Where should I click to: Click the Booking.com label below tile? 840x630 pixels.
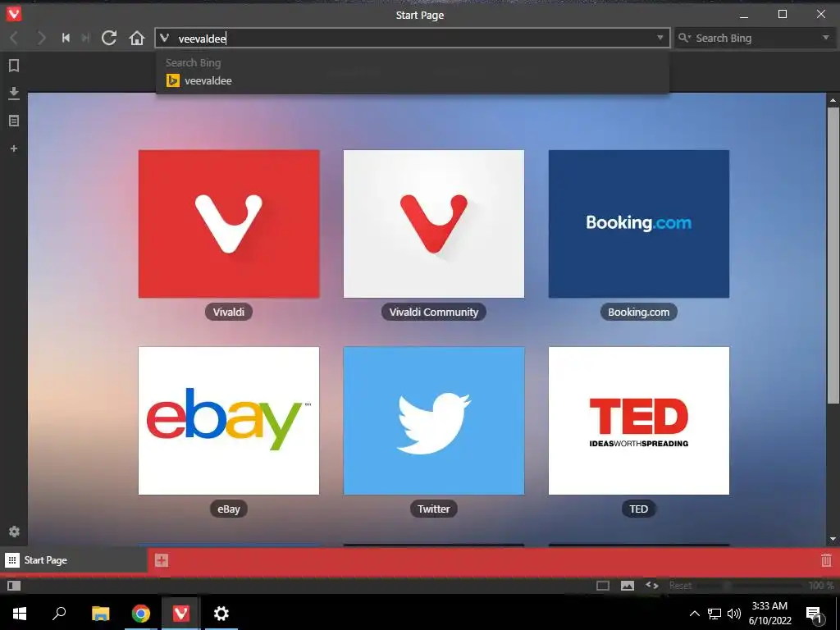tap(638, 312)
